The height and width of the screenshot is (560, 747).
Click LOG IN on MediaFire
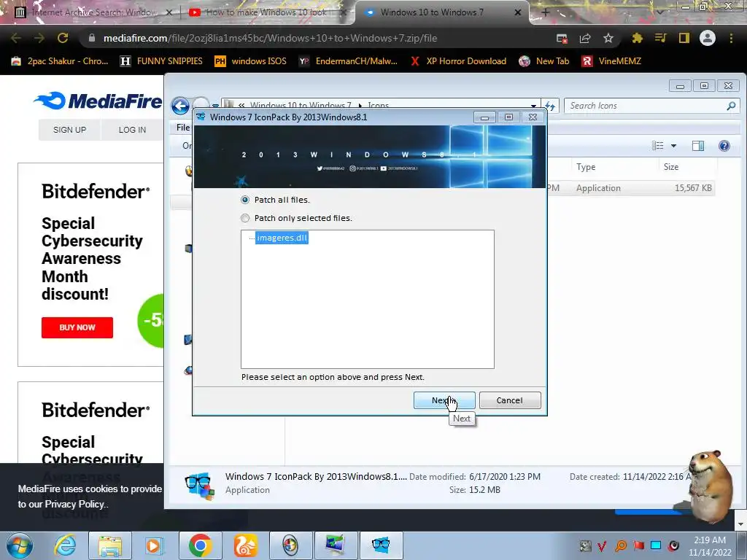(132, 130)
